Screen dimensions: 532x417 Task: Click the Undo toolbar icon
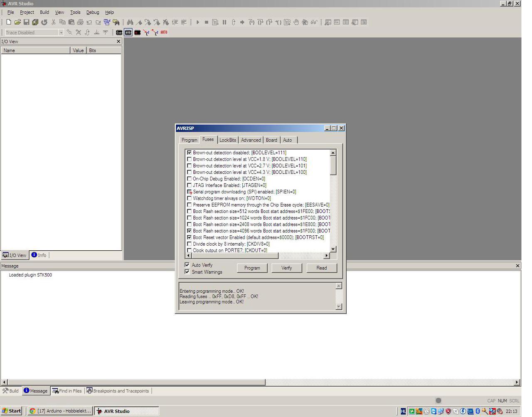pos(89,22)
